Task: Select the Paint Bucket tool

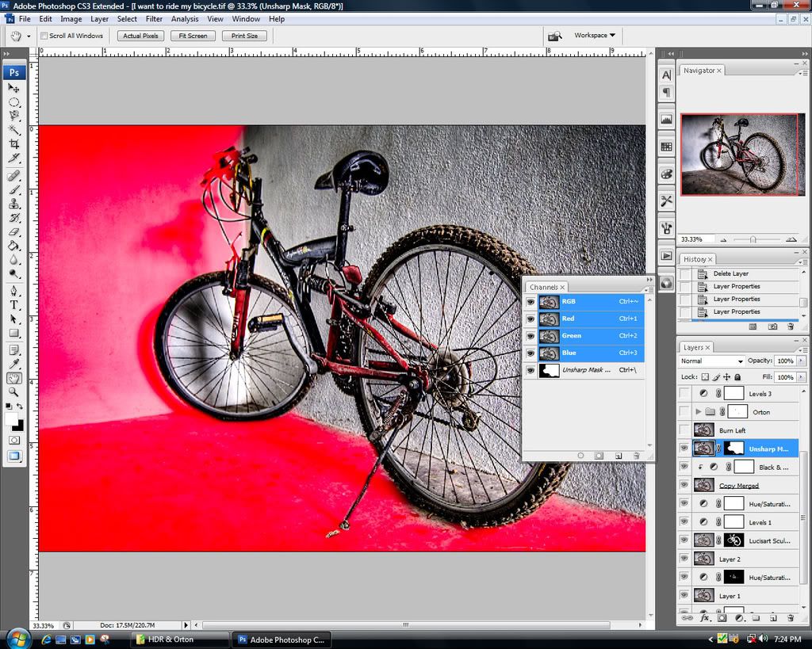Action: 14,246
